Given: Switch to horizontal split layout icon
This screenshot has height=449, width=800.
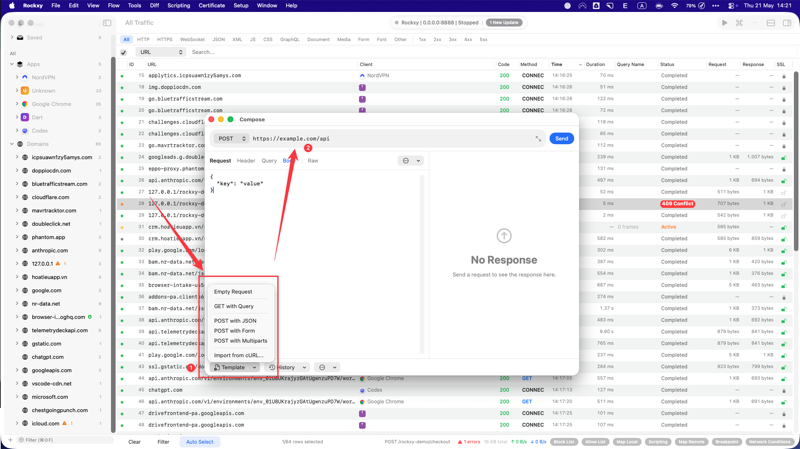Looking at the screenshot, I should point(771,23).
